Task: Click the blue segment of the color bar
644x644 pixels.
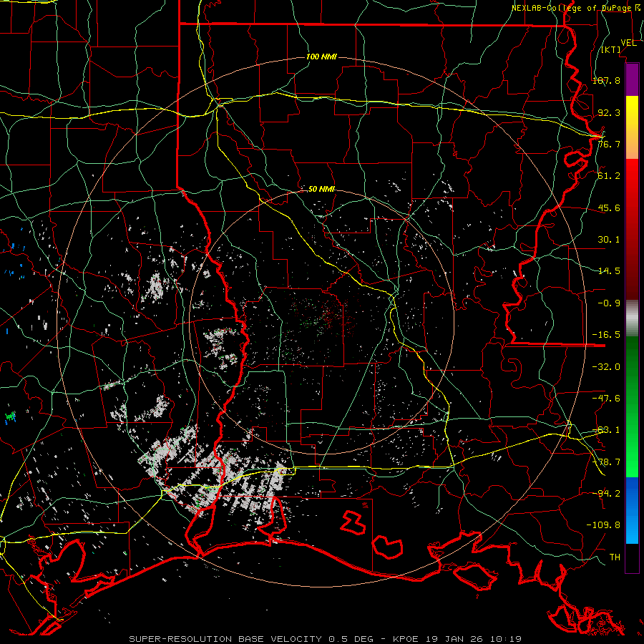Action: [x=632, y=510]
